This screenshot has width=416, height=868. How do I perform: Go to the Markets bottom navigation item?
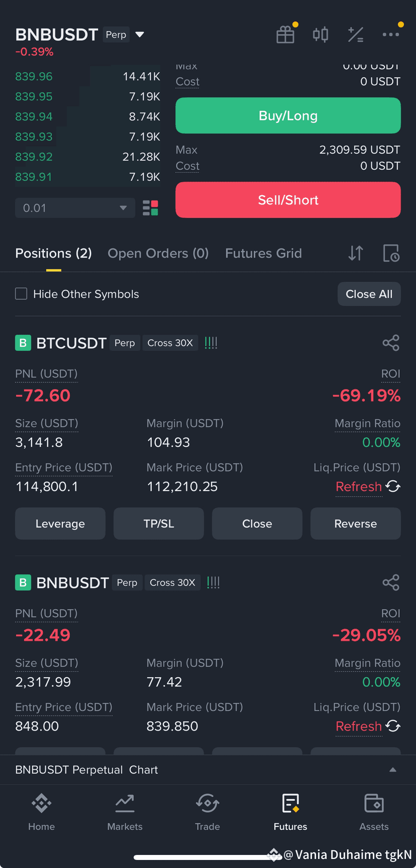(125, 812)
